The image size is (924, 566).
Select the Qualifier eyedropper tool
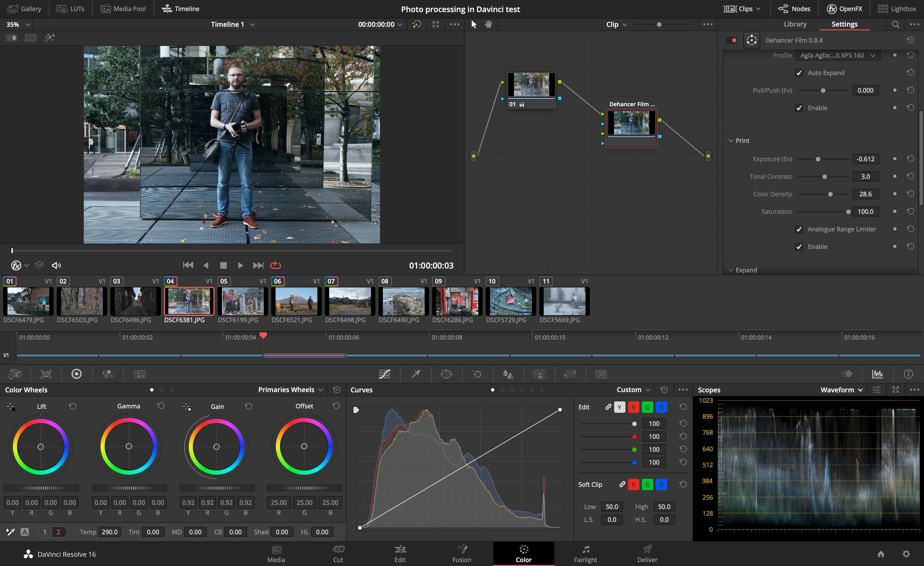(x=416, y=374)
